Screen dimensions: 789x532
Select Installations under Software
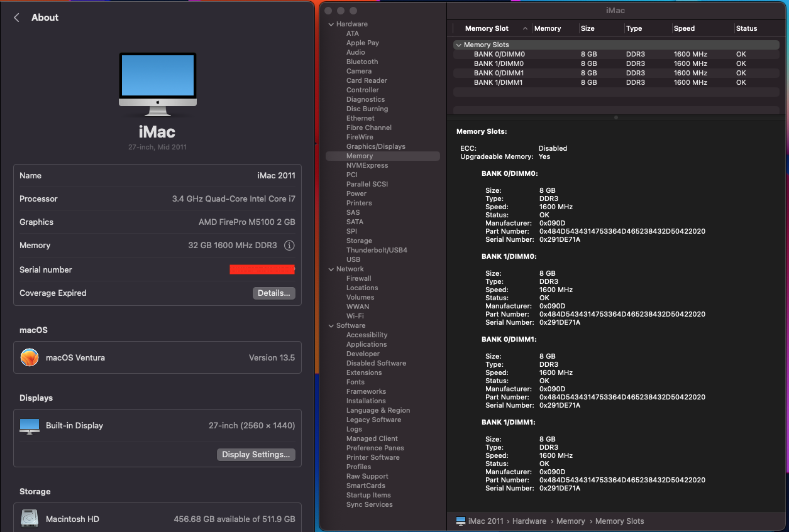(x=366, y=401)
